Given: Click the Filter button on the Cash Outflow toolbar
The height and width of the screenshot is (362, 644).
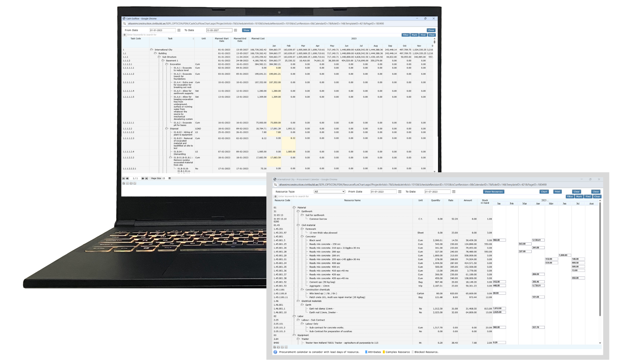Looking at the screenshot, I should point(406,35).
